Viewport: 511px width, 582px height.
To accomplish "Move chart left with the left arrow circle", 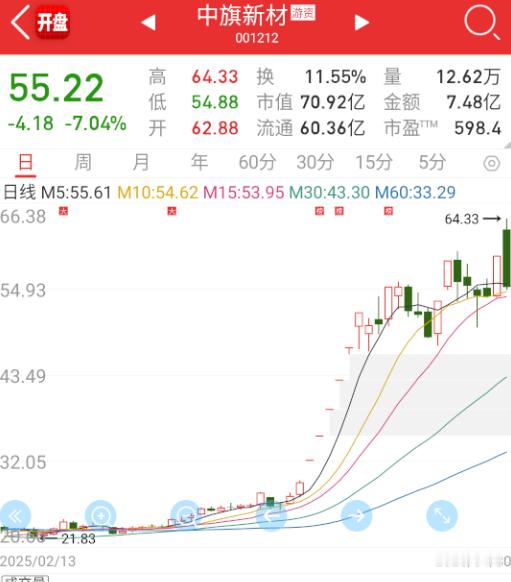I will coord(271,516).
